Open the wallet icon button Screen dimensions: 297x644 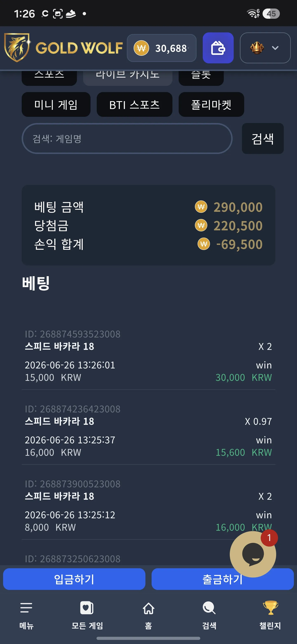(218, 48)
